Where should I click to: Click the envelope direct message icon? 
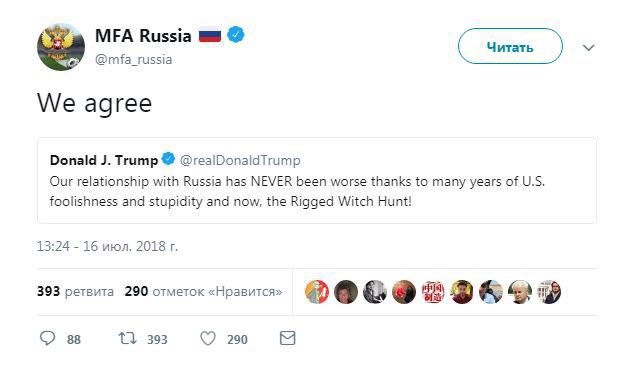click(x=288, y=339)
